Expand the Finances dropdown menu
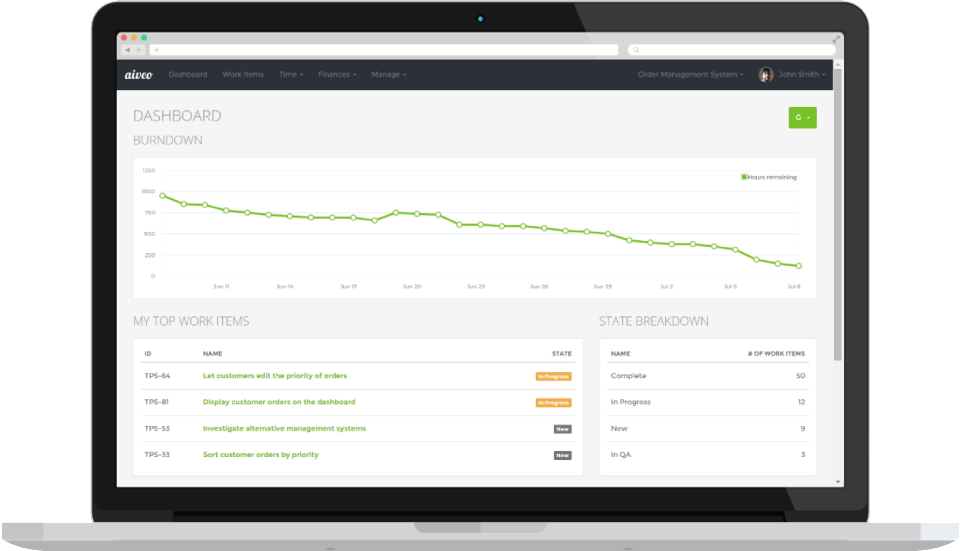The image size is (960, 551). (x=337, y=75)
